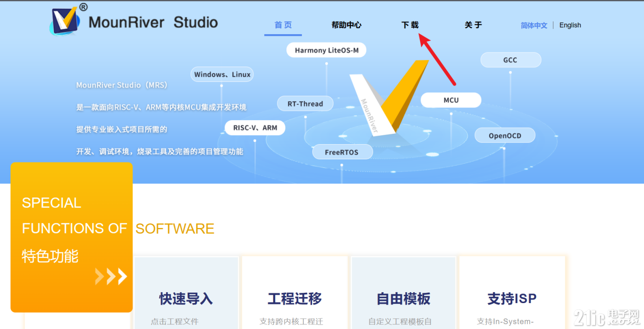Click the central MounRiver V emblem

pos(390,97)
